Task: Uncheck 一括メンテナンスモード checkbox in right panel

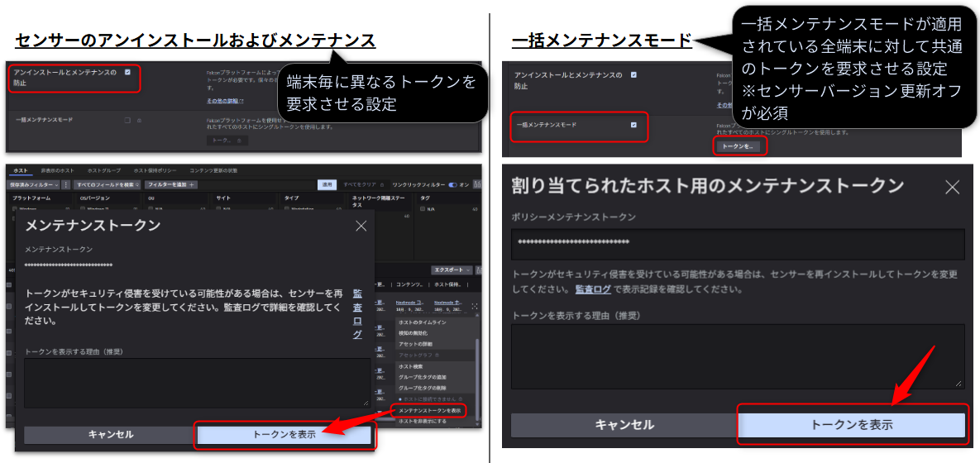Action: tap(633, 125)
